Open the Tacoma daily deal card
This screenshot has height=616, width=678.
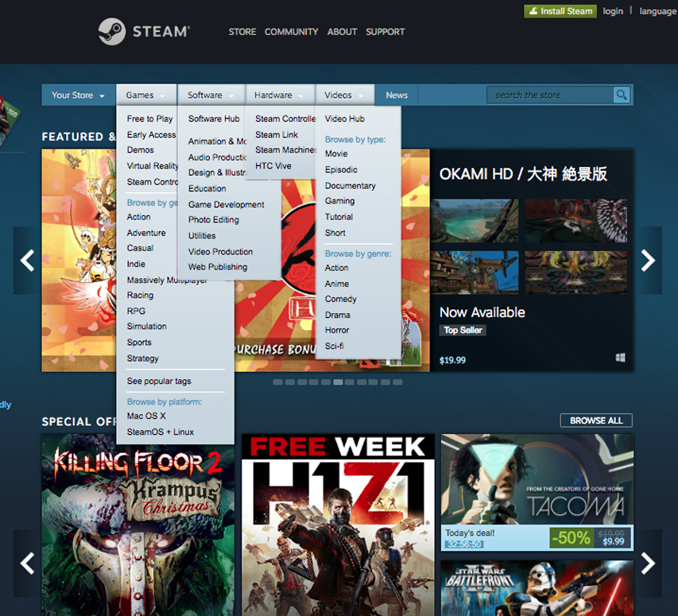coord(537,492)
